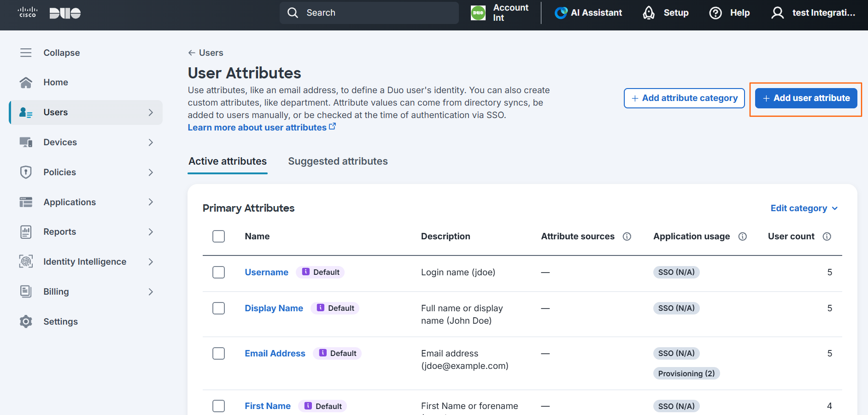Expand the Applications sidebar chevron
The height and width of the screenshot is (415, 868).
click(151, 202)
